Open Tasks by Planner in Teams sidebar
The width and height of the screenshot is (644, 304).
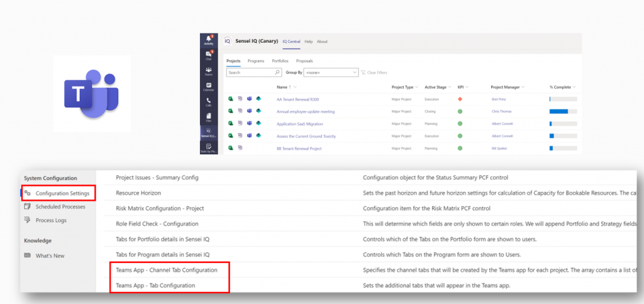point(209,148)
